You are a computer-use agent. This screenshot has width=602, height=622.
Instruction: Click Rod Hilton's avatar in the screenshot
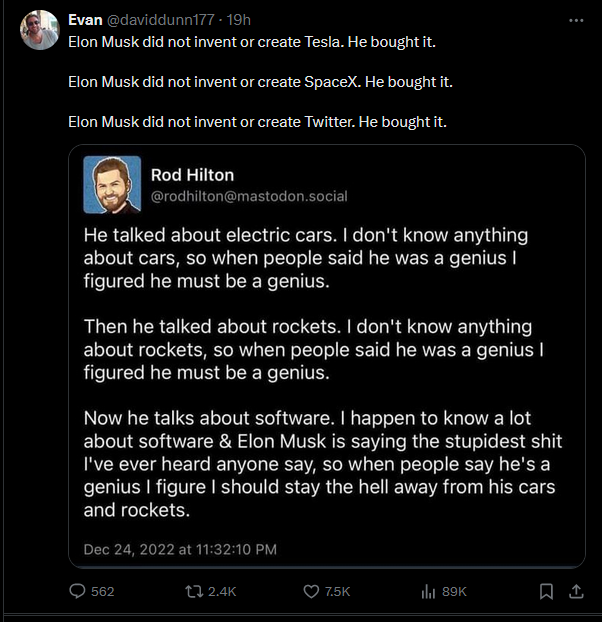111,184
